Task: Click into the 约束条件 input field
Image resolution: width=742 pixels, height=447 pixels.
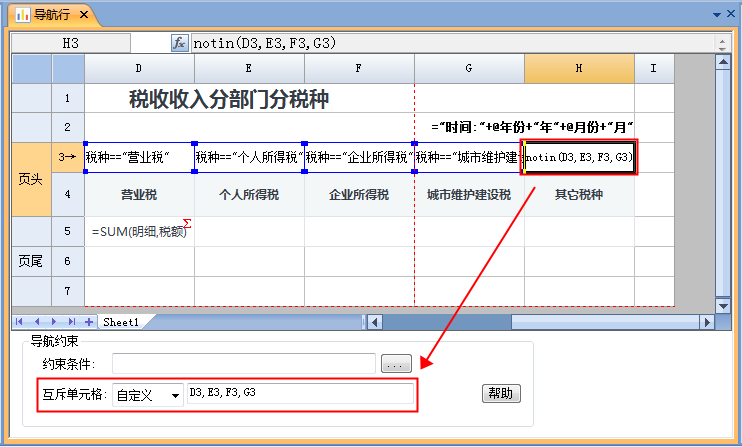Action: pos(243,364)
